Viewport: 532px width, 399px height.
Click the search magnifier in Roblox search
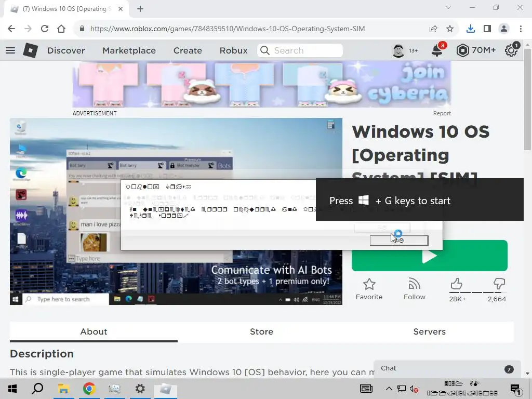click(264, 50)
